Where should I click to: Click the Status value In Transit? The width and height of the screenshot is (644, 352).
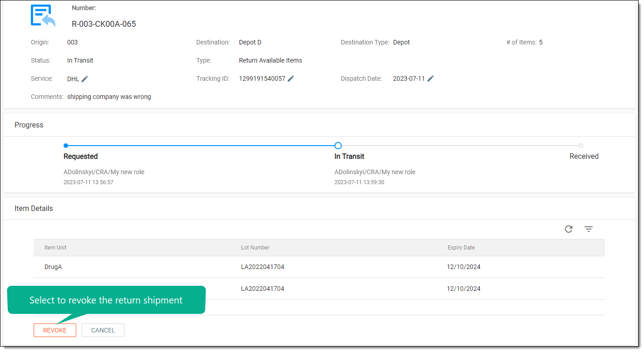(80, 60)
